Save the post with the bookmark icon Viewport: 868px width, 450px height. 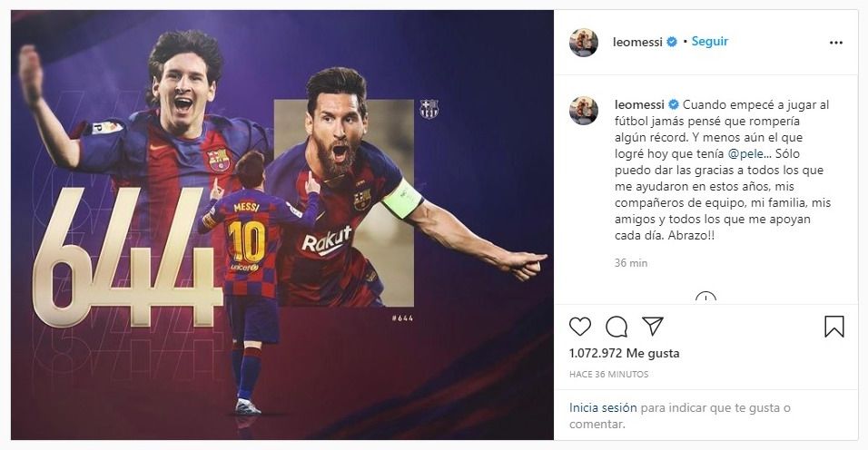[x=833, y=327]
